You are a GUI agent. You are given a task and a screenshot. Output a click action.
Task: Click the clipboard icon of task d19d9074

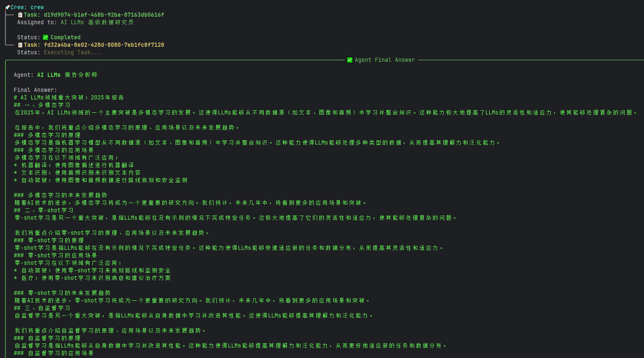click(20, 15)
